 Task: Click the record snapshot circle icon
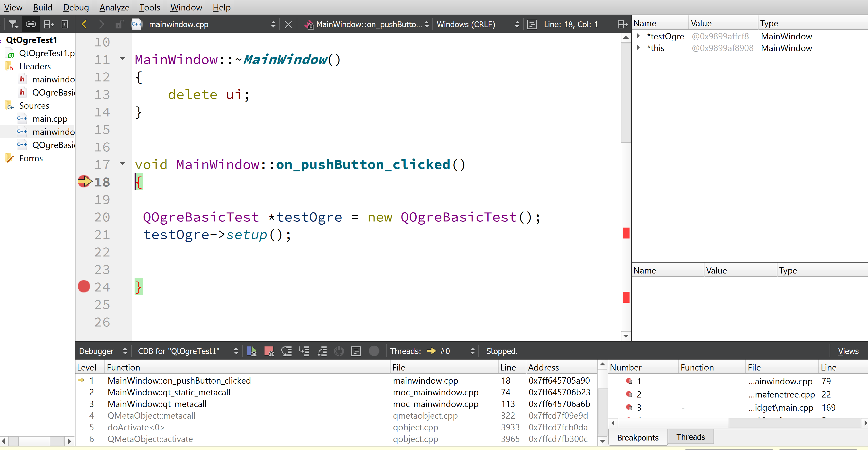[374, 351]
